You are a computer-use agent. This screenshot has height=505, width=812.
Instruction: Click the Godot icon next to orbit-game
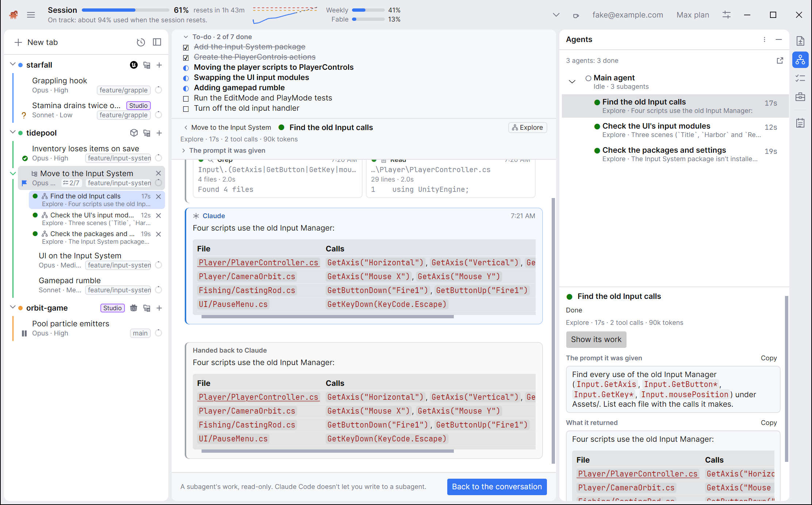[134, 308]
